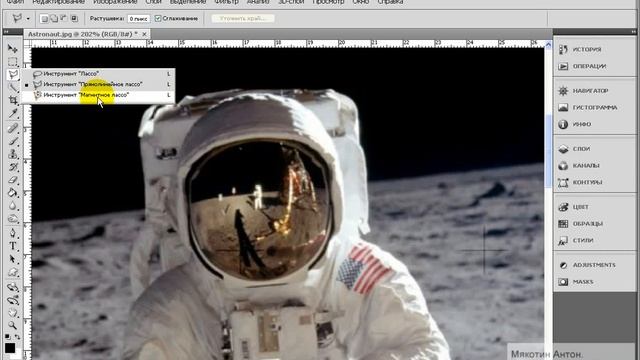This screenshot has width=640, height=360.
Task: Select the Eyedropper tool
Action: (13, 113)
